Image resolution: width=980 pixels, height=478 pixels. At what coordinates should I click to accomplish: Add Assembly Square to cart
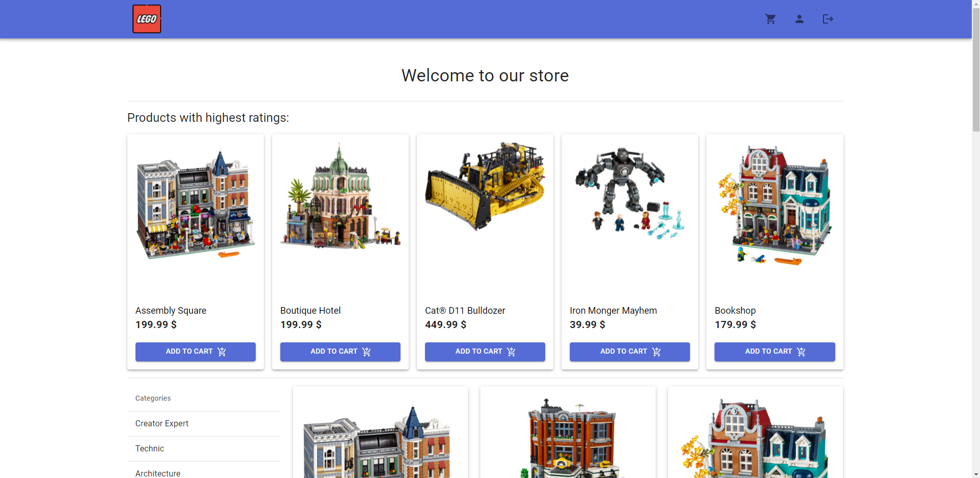tap(195, 352)
